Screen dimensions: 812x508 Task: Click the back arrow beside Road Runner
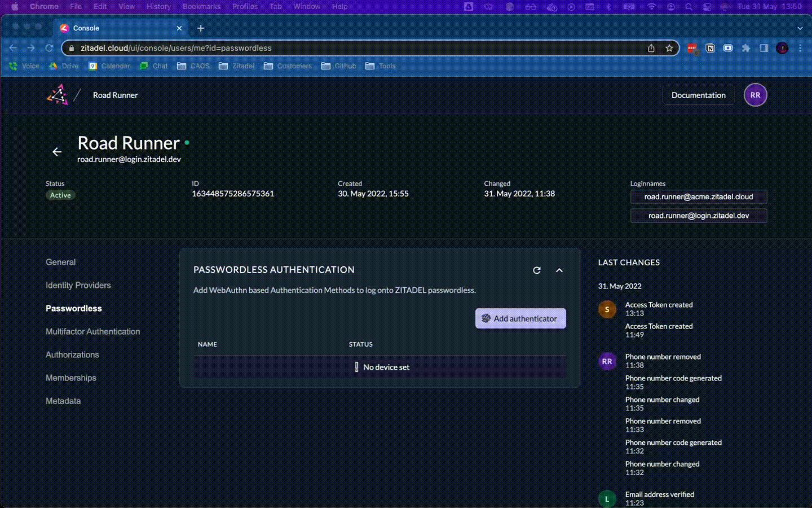click(x=57, y=151)
